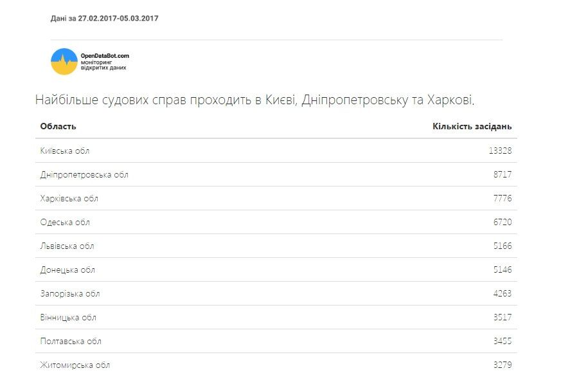The image size is (588, 375).
Task: Select the 'Вінницька обл' row label
Action: tap(68, 318)
